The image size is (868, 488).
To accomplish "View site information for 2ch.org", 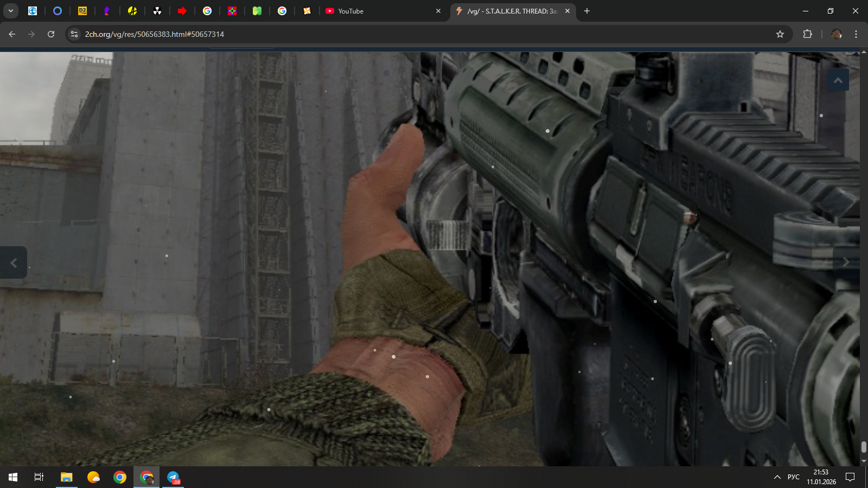I will [x=75, y=34].
